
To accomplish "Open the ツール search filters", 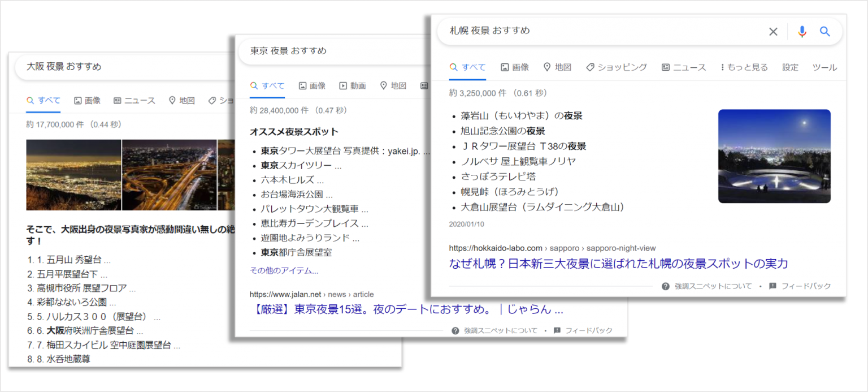I will [824, 67].
